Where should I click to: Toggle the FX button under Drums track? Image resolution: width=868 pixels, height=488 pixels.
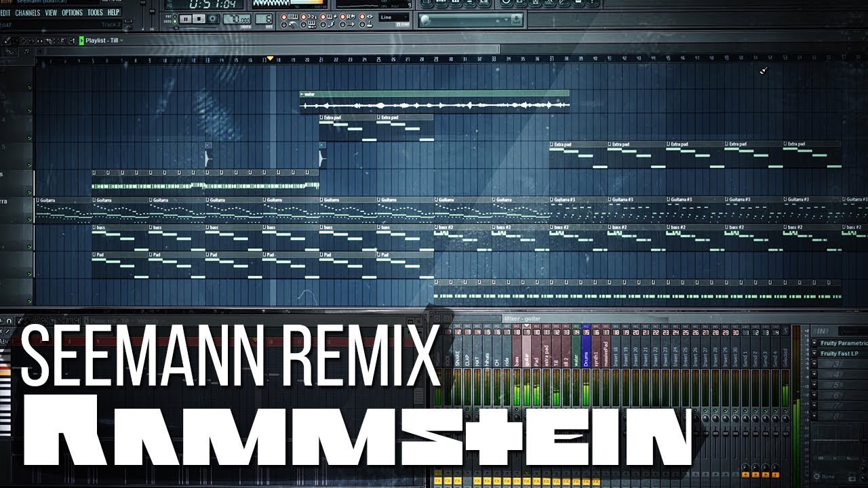[586, 481]
